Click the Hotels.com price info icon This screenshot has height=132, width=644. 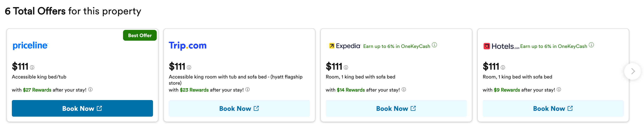click(503, 67)
